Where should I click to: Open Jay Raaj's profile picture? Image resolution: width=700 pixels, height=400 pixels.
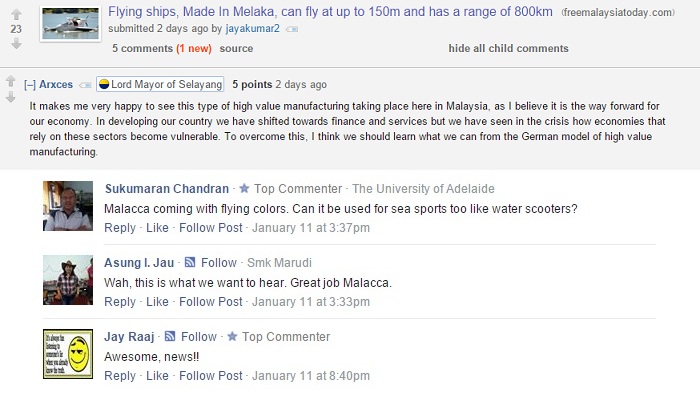coord(69,354)
